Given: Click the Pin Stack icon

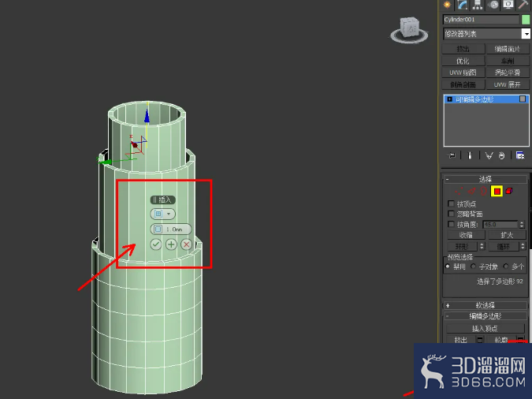Looking at the screenshot, I should [452, 155].
